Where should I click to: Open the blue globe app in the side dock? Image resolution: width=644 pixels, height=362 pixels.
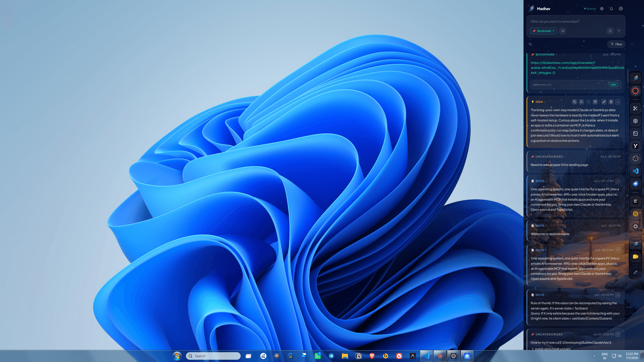point(635,184)
